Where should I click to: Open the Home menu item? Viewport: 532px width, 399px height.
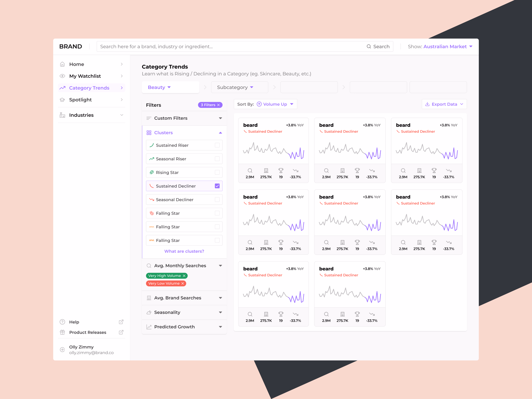(x=91, y=64)
